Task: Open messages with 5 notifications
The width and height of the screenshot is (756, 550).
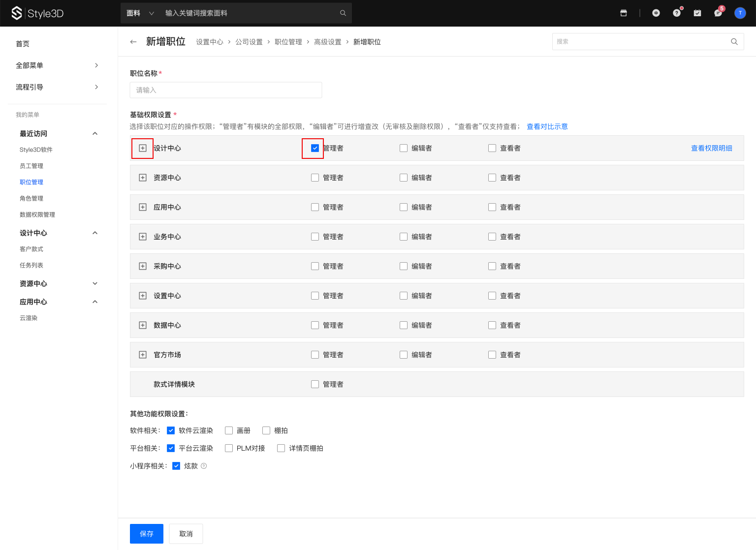Action: [x=718, y=13]
